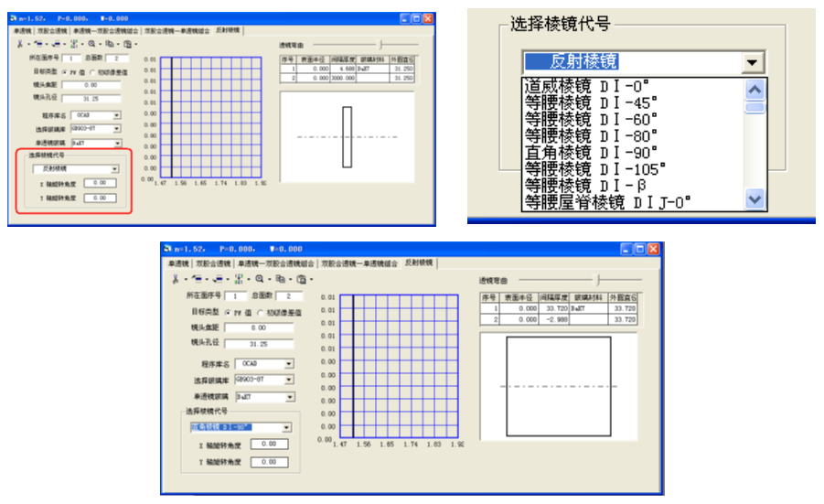This screenshot has height=504, width=824.
Task: Choose 道威棱镜 DI-0° from prism list
Action: (x=585, y=85)
